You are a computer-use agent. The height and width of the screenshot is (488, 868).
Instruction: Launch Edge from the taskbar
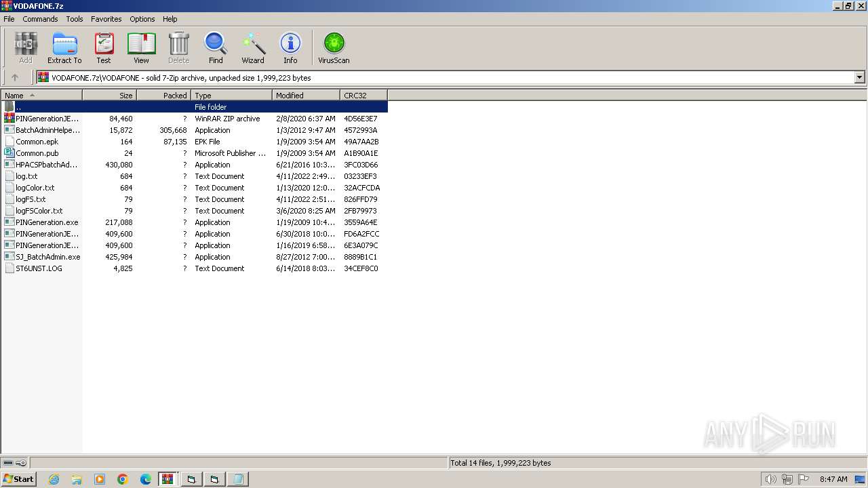tap(146, 479)
